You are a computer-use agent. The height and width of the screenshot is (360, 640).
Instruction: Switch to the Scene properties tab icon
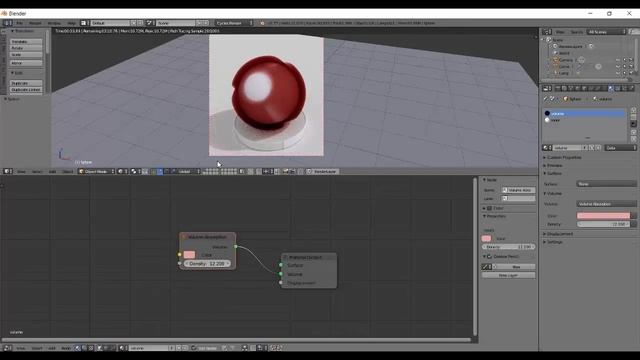click(x=571, y=88)
